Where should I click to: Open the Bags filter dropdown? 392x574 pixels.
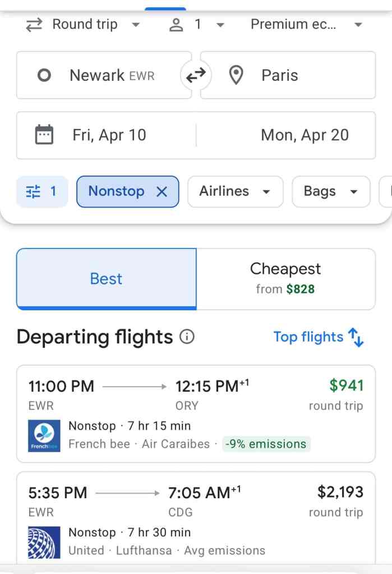331,191
